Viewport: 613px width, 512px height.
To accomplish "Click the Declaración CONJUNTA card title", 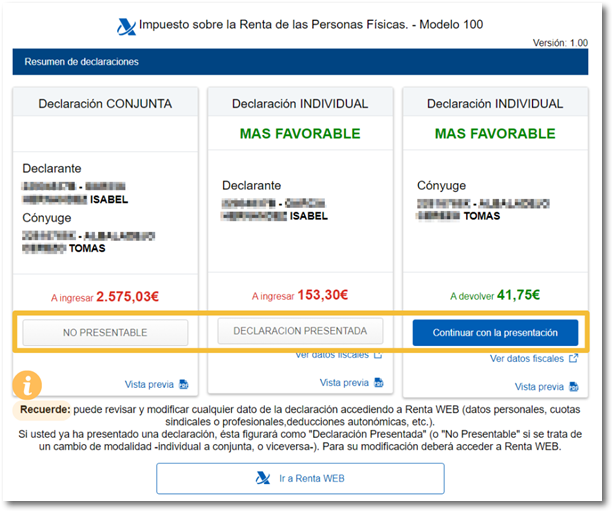I will point(105,103).
